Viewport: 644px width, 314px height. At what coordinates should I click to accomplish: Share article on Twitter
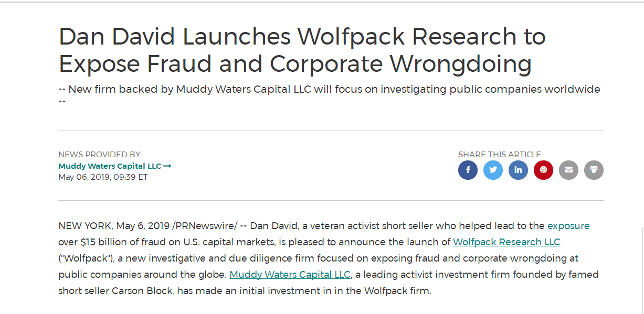tap(493, 170)
